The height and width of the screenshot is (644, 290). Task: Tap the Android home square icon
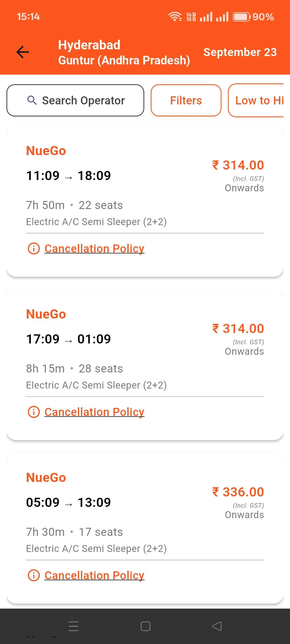click(x=145, y=626)
